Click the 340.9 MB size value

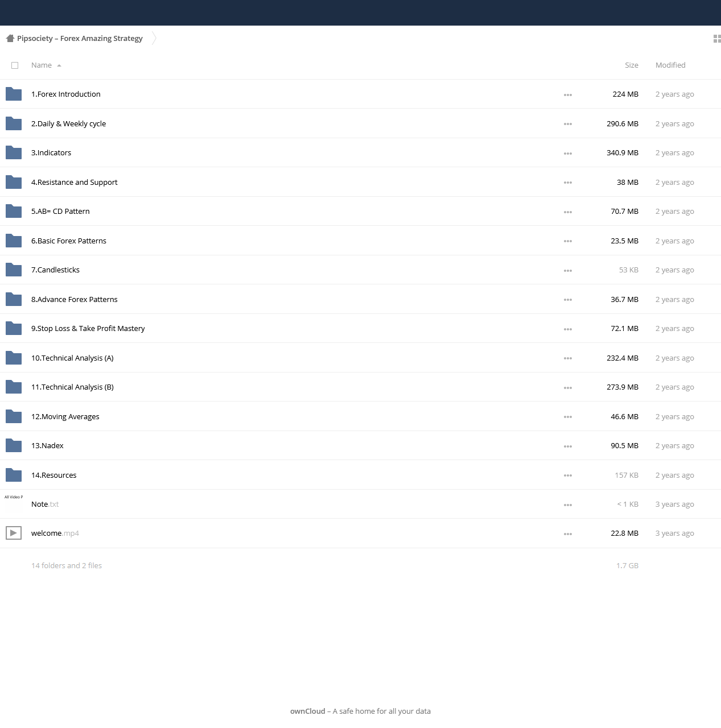[623, 153]
